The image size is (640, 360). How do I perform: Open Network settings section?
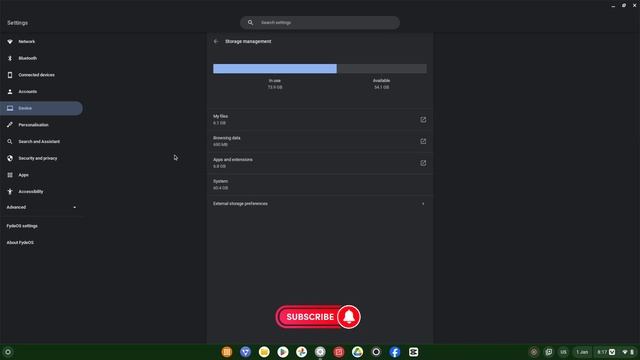coord(27,42)
